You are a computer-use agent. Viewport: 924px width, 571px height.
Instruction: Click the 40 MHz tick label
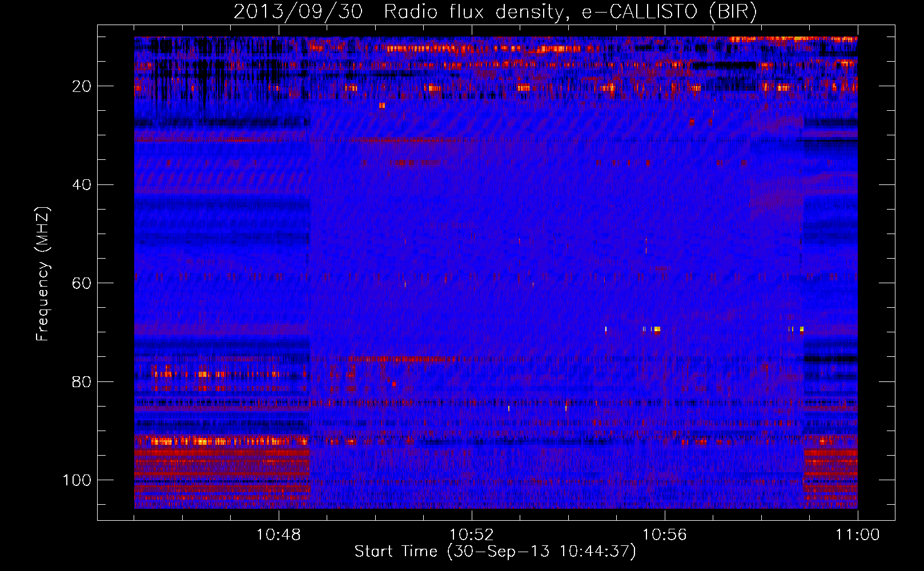click(81, 185)
